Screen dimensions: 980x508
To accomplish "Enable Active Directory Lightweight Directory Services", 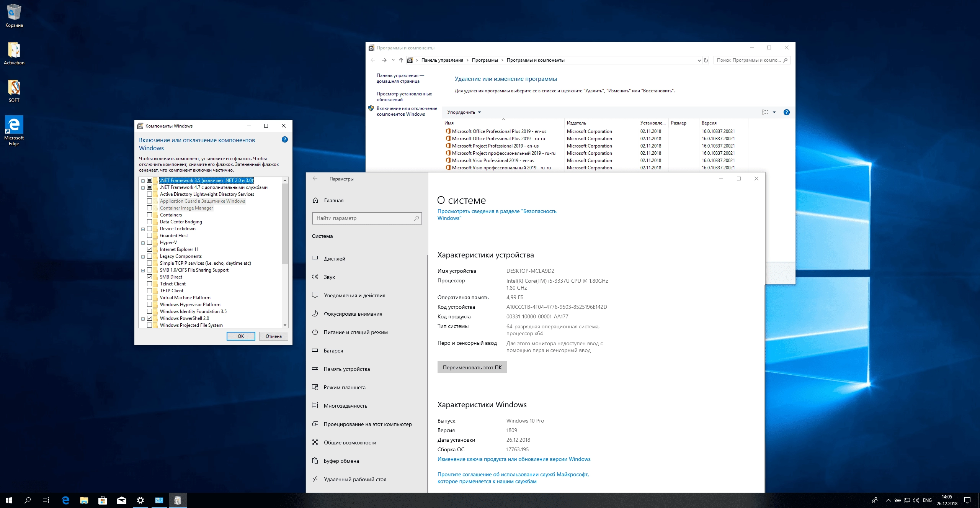I will point(150,194).
